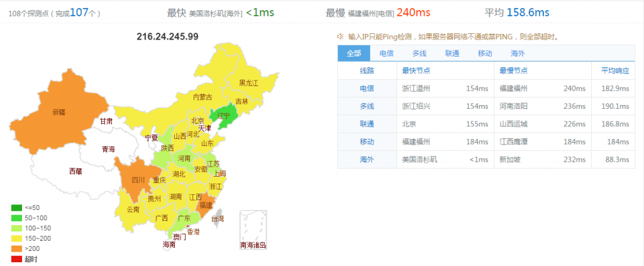Click the completed count 107
This screenshot has width=644, height=266.
click(x=79, y=13)
